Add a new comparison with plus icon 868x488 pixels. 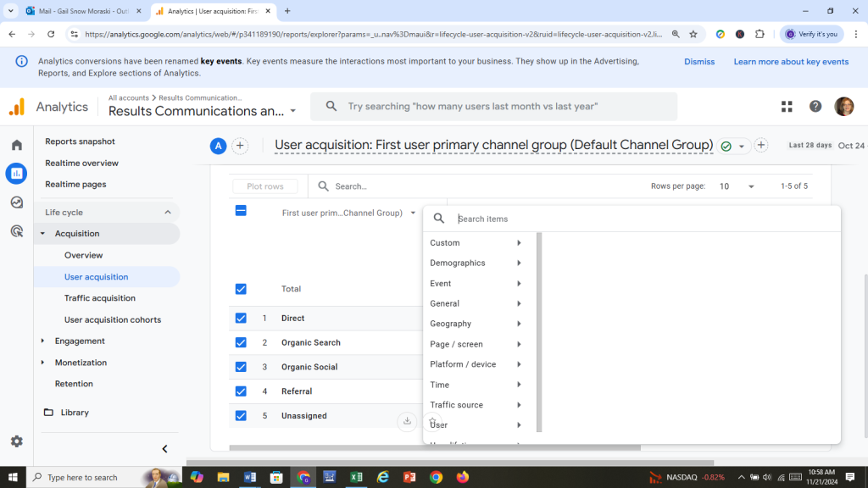click(240, 146)
